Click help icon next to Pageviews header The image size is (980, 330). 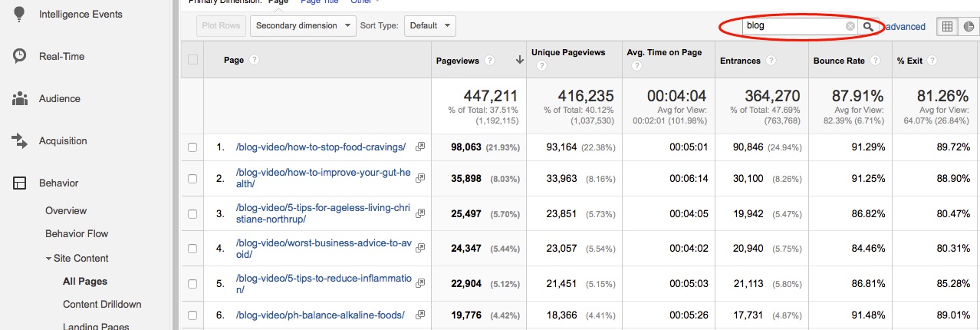click(x=489, y=61)
